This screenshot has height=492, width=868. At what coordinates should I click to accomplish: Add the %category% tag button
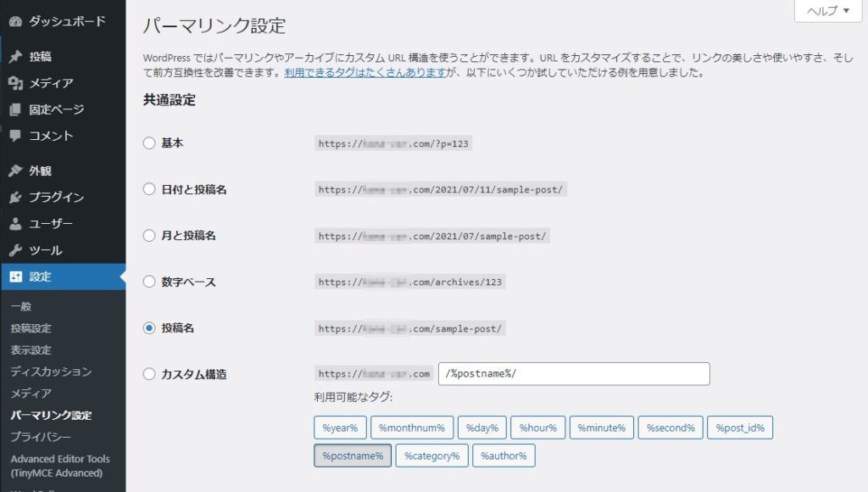tap(431, 456)
